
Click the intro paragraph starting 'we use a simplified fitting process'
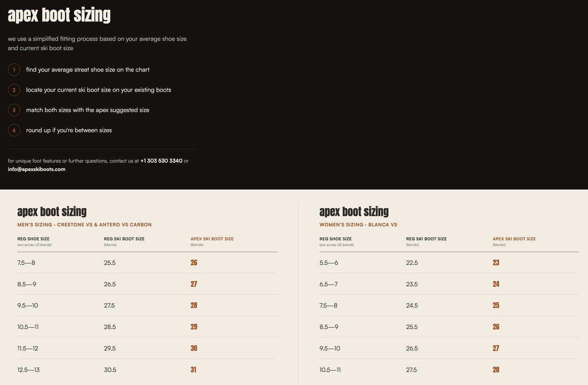pyautogui.click(x=97, y=43)
